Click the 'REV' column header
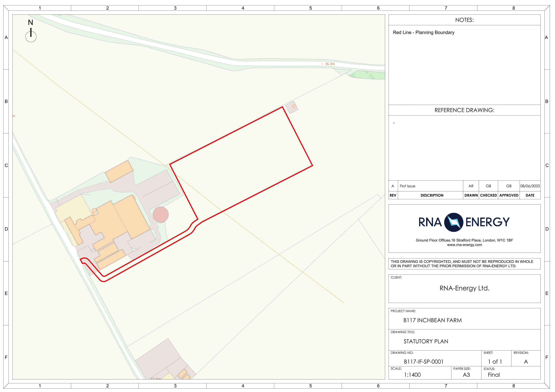Viewport: 555px width, 392px height. [x=393, y=195]
